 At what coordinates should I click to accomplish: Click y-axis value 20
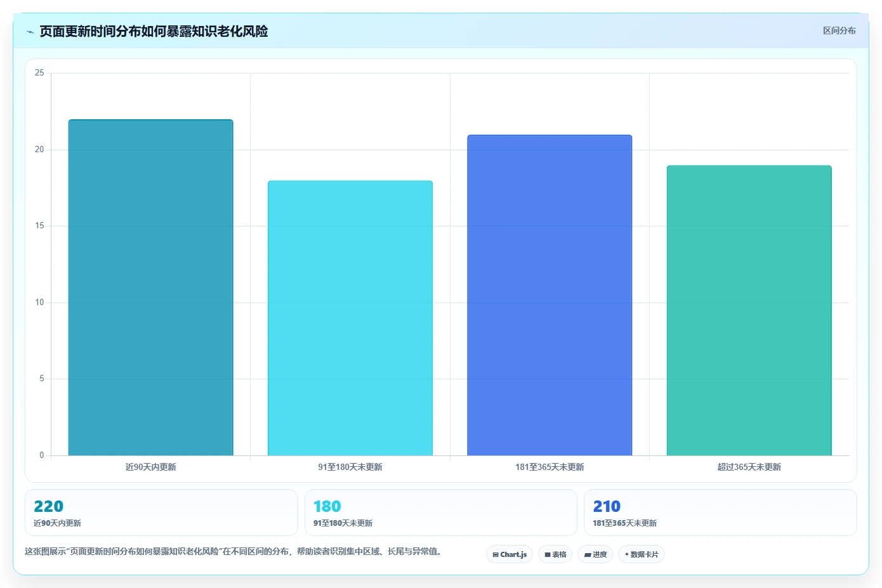click(x=39, y=150)
